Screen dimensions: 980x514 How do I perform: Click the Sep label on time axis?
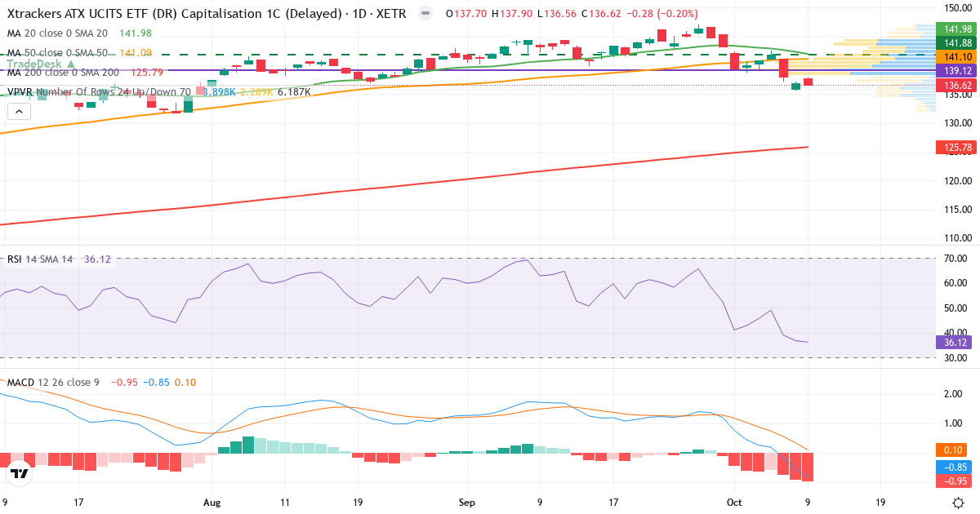pos(466,503)
